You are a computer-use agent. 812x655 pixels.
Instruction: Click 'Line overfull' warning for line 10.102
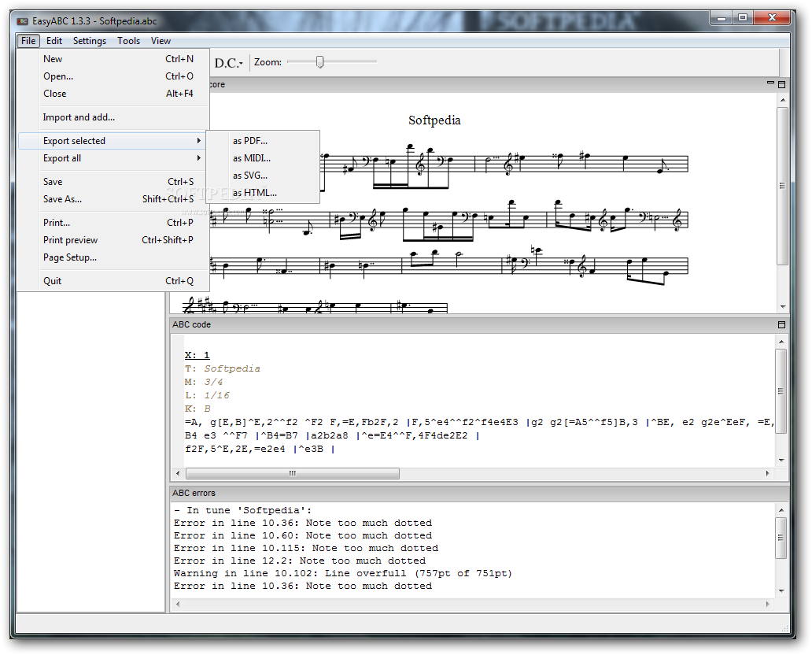(x=343, y=574)
